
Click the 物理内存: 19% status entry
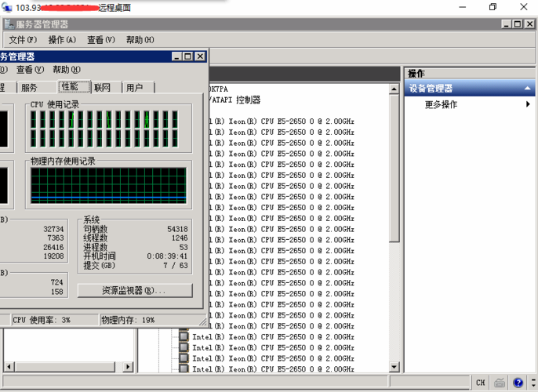[x=128, y=320]
